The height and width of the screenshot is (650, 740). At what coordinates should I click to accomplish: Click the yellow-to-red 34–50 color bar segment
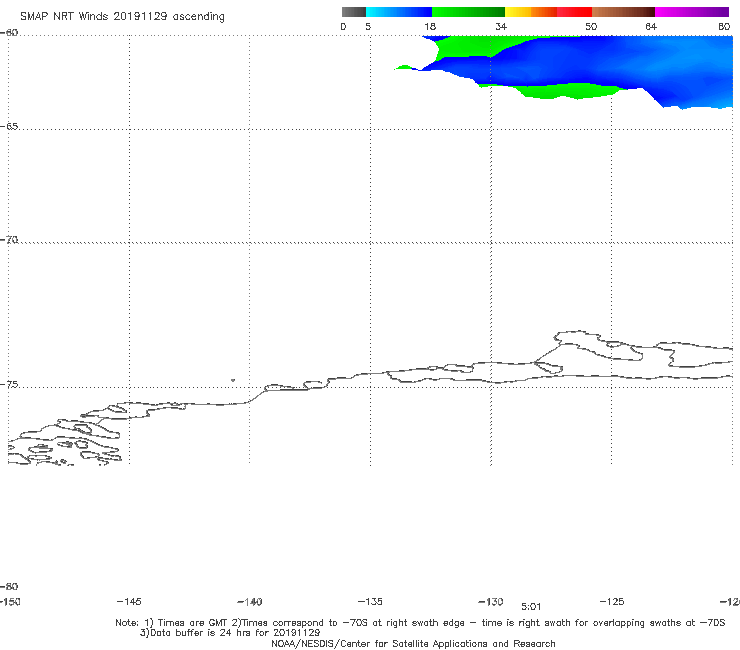(x=548, y=12)
